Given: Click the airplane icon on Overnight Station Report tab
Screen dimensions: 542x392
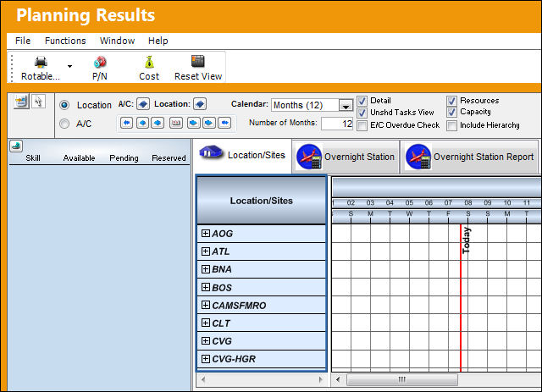Looking at the screenshot, I should pyautogui.click(x=418, y=157).
